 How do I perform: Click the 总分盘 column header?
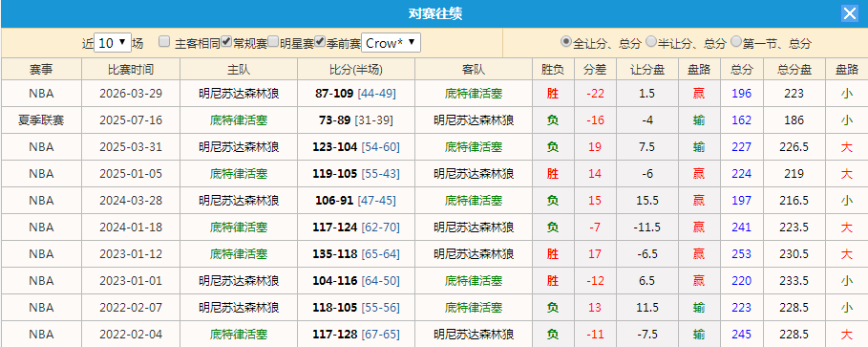794,69
